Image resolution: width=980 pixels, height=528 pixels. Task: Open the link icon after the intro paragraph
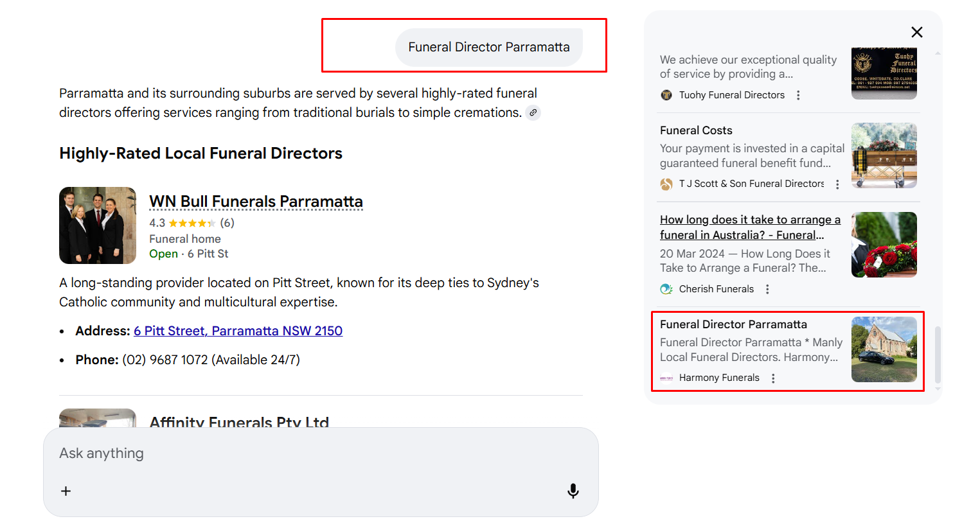click(x=533, y=113)
